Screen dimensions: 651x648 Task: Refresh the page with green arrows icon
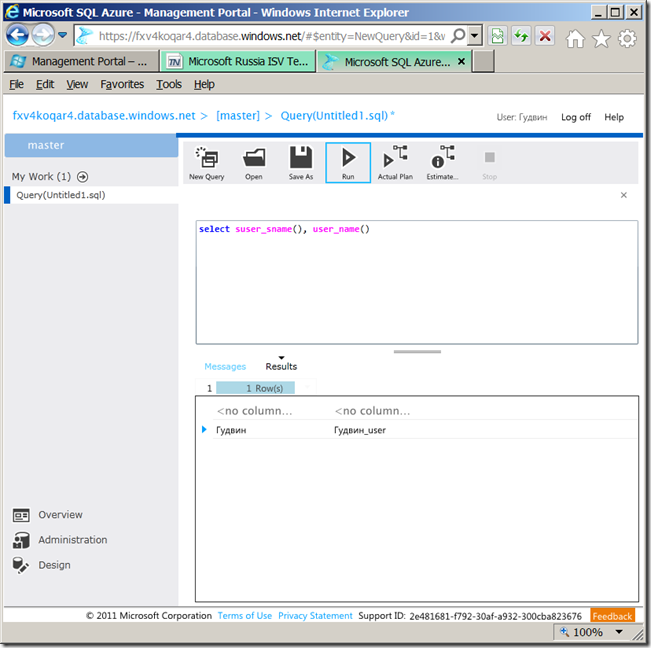[x=521, y=36]
